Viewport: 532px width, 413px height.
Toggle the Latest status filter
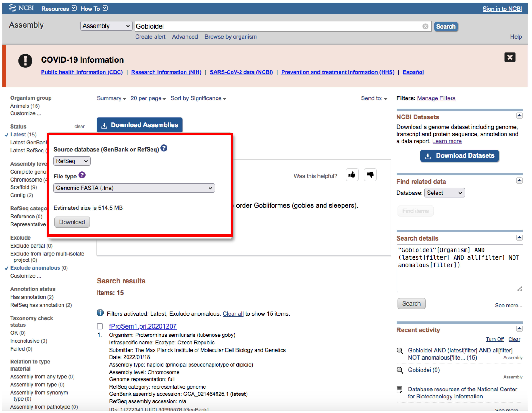(x=18, y=135)
